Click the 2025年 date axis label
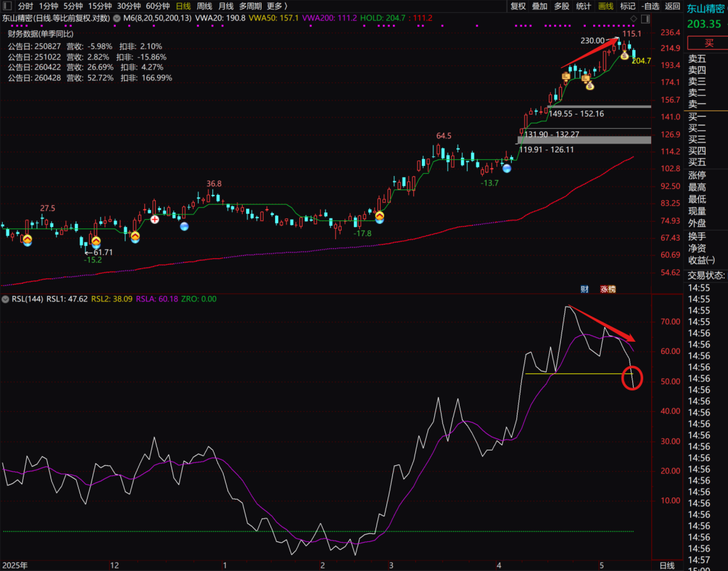The width and height of the screenshot is (728, 571). [14, 566]
